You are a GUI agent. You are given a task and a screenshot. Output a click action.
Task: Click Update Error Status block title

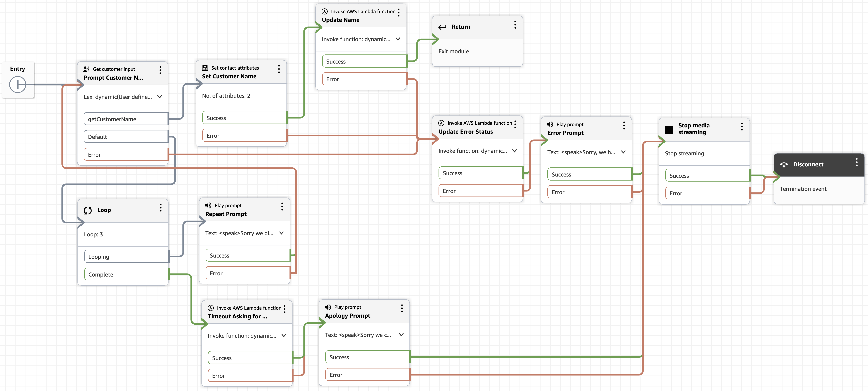pos(465,132)
